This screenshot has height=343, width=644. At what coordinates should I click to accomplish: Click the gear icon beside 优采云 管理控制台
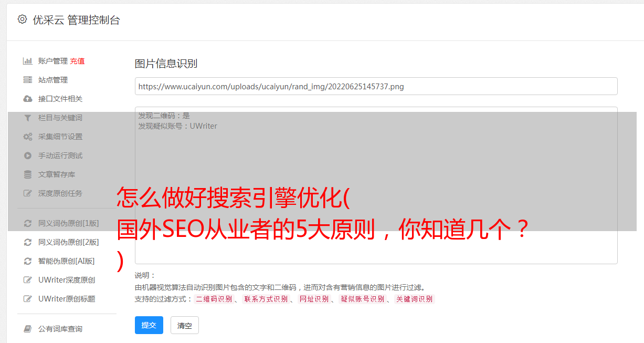[22, 19]
